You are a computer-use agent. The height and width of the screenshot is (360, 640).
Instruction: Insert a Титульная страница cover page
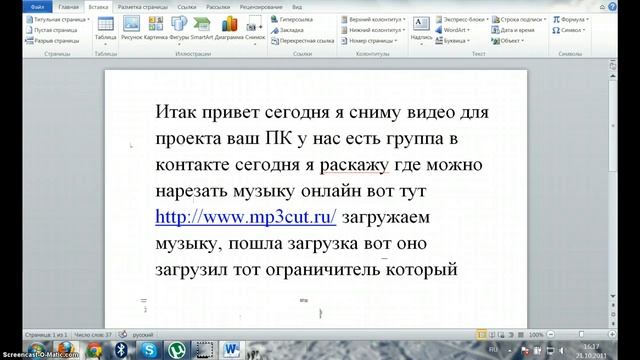tap(58, 19)
